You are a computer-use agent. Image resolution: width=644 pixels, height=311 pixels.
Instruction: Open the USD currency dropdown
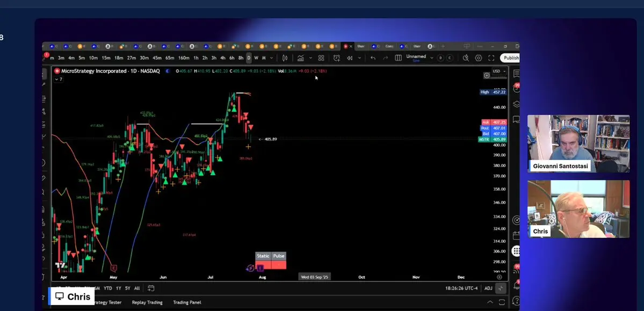pyautogui.click(x=500, y=71)
